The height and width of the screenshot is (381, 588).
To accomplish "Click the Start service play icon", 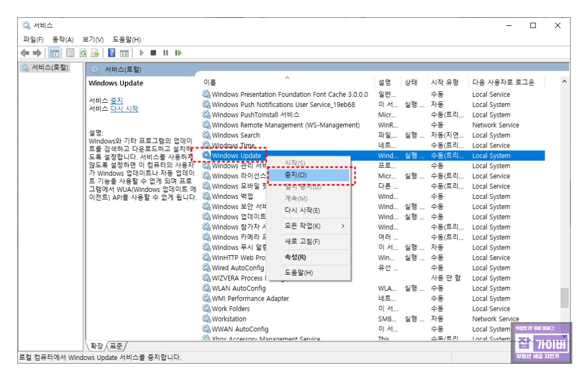I will [x=142, y=53].
